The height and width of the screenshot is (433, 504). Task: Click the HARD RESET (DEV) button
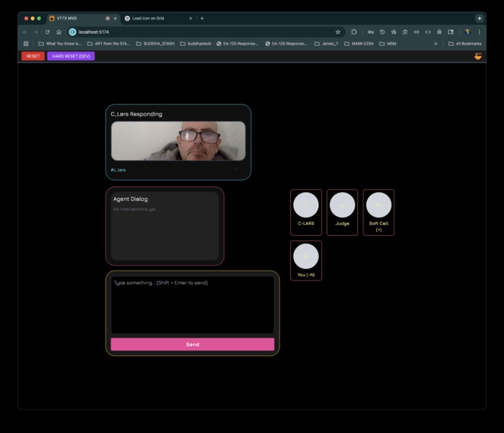[71, 56]
